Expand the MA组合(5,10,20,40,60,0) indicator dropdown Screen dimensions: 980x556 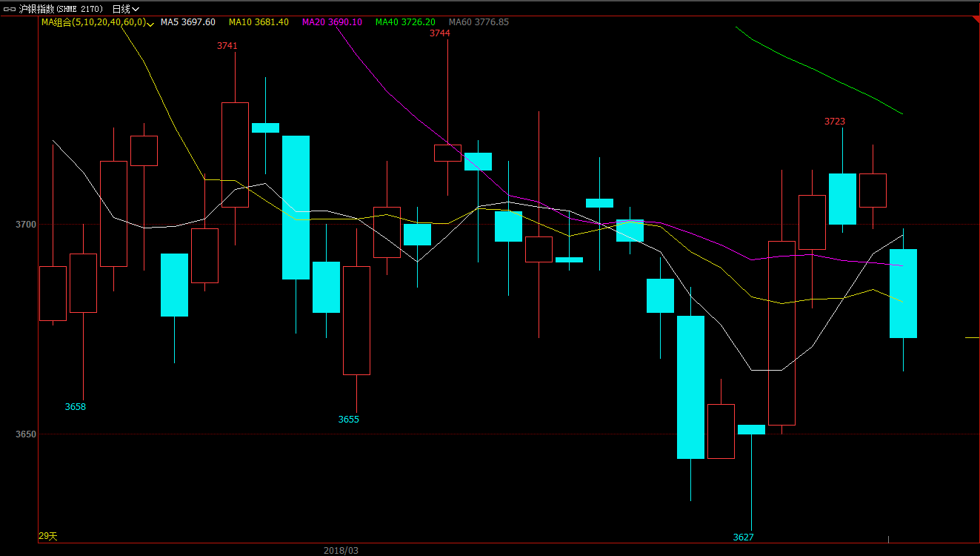[x=98, y=22]
